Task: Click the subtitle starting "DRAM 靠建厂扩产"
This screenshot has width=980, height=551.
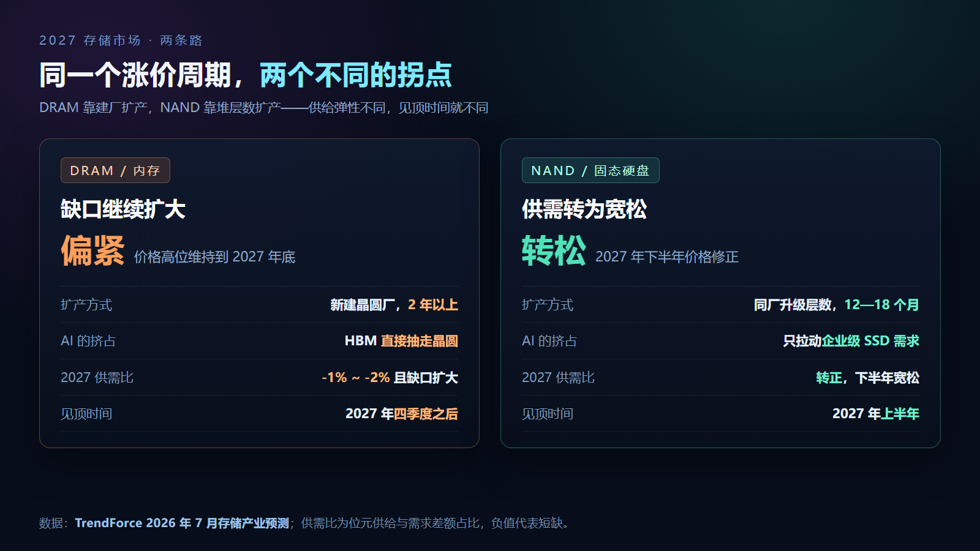Action: point(264,108)
